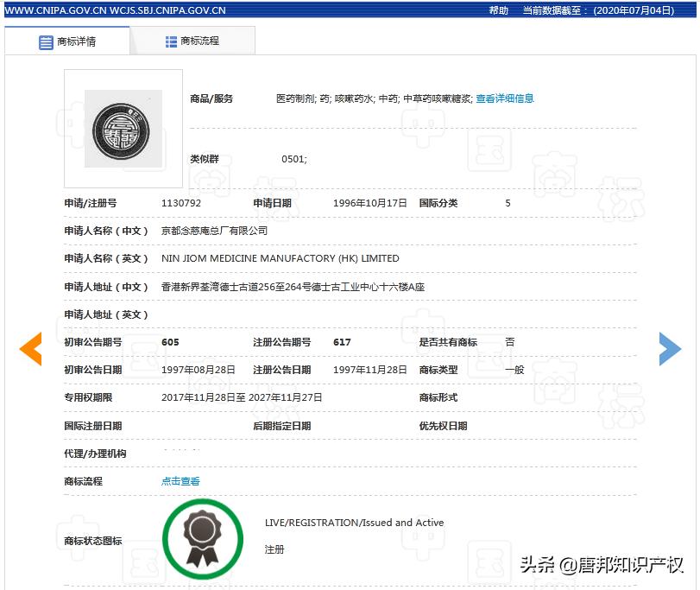Click the previous record orange arrow
Image resolution: width=700 pixels, height=590 pixels.
[30, 348]
